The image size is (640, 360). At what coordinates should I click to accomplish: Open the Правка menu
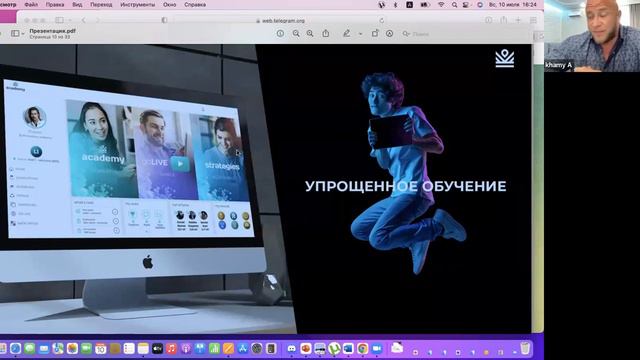click(55, 5)
